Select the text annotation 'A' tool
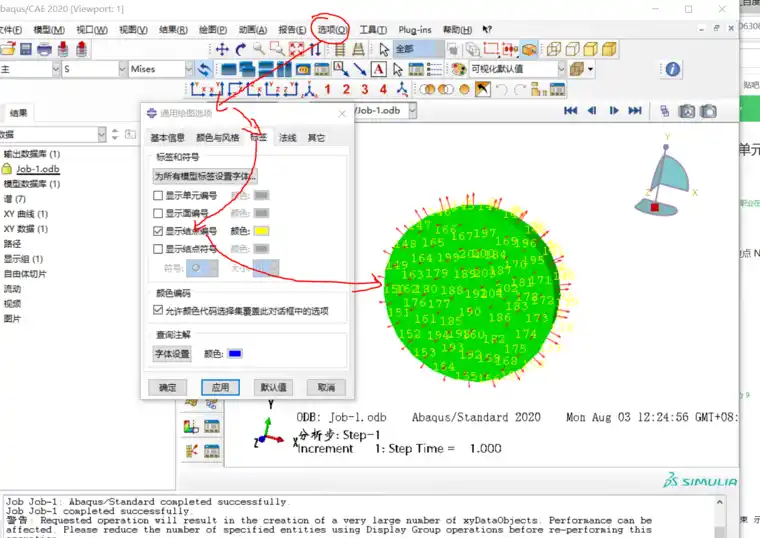 [378, 69]
